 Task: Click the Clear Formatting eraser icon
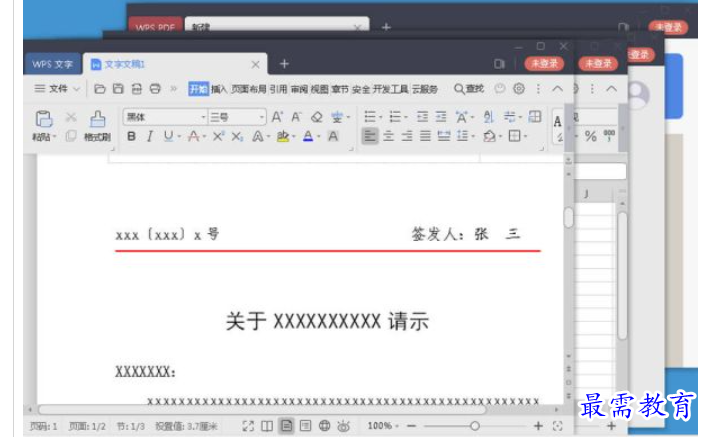pos(317,117)
